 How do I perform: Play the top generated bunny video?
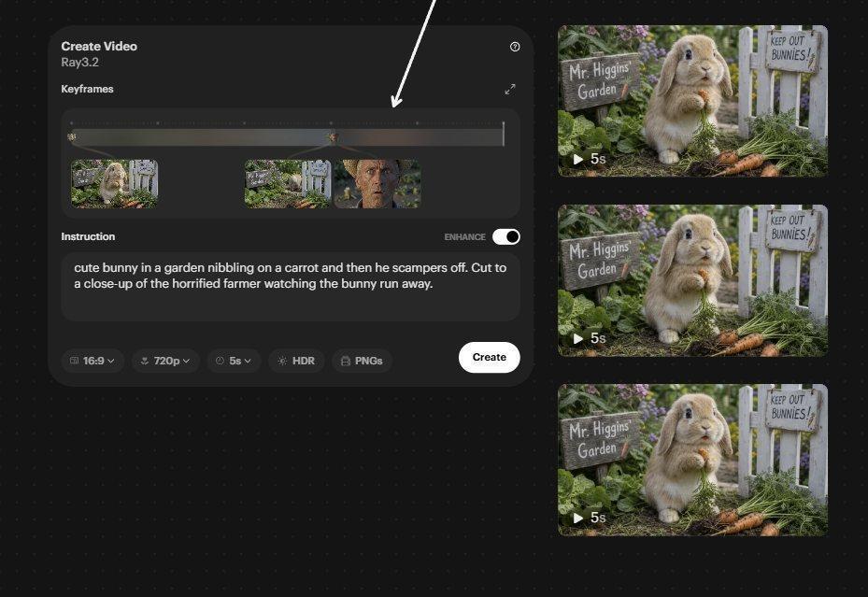pyautogui.click(x=578, y=160)
